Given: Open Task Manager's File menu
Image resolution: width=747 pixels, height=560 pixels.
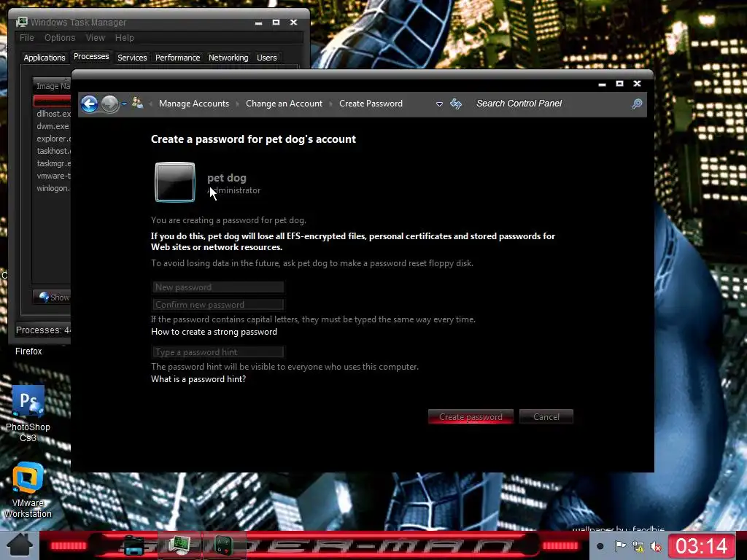Looking at the screenshot, I should 27,38.
